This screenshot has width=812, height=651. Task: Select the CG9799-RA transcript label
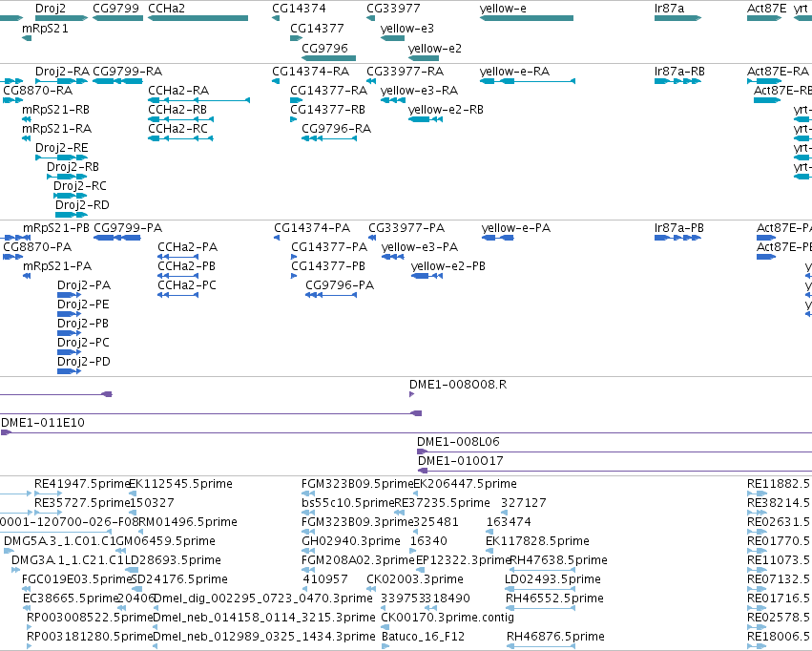point(128,71)
